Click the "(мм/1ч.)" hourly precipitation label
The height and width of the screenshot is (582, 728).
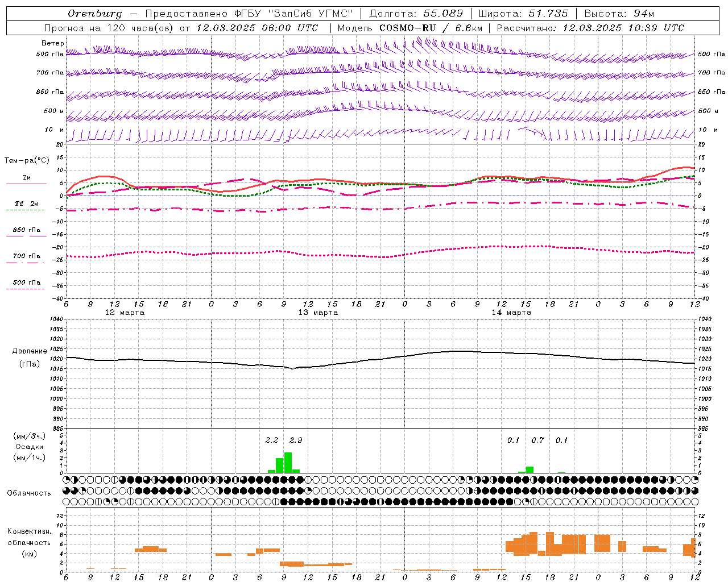(x=29, y=458)
